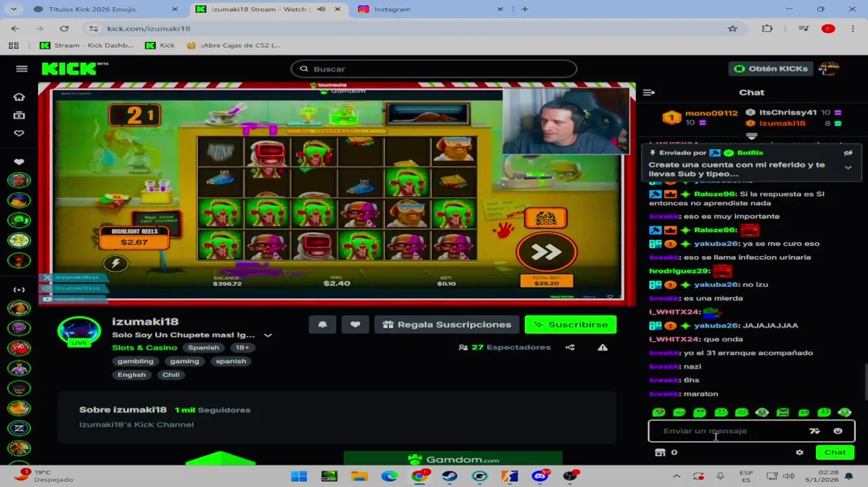Mute the izumaki18 Stream tab audio
The width and height of the screenshot is (868, 487).
click(321, 9)
